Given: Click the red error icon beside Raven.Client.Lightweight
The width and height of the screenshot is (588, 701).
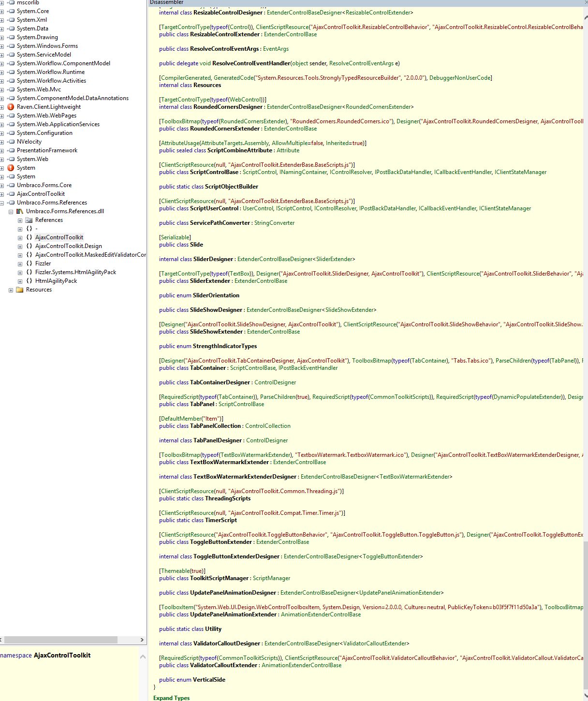Looking at the screenshot, I should click(11, 107).
